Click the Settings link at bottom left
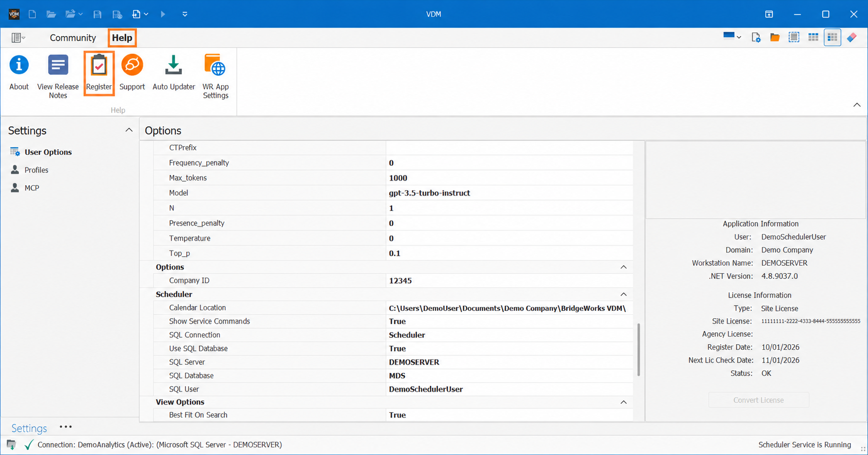868x455 pixels. click(29, 428)
